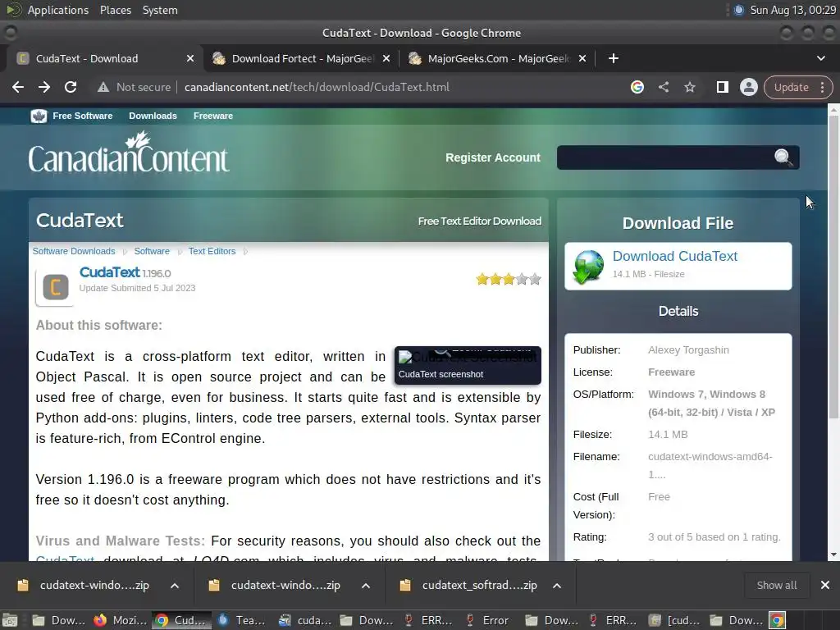Open the tab search dropdown chevron
The height and width of the screenshot is (630, 840).
[820, 58]
